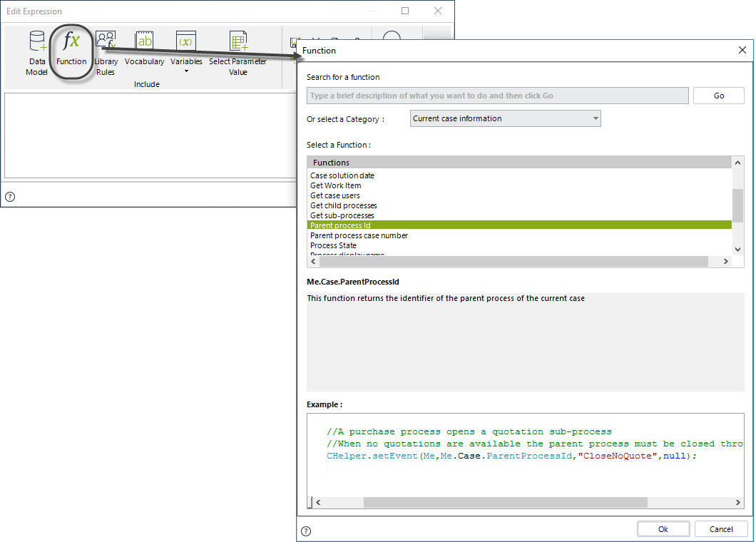Click the Cancel button

click(x=721, y=529)
